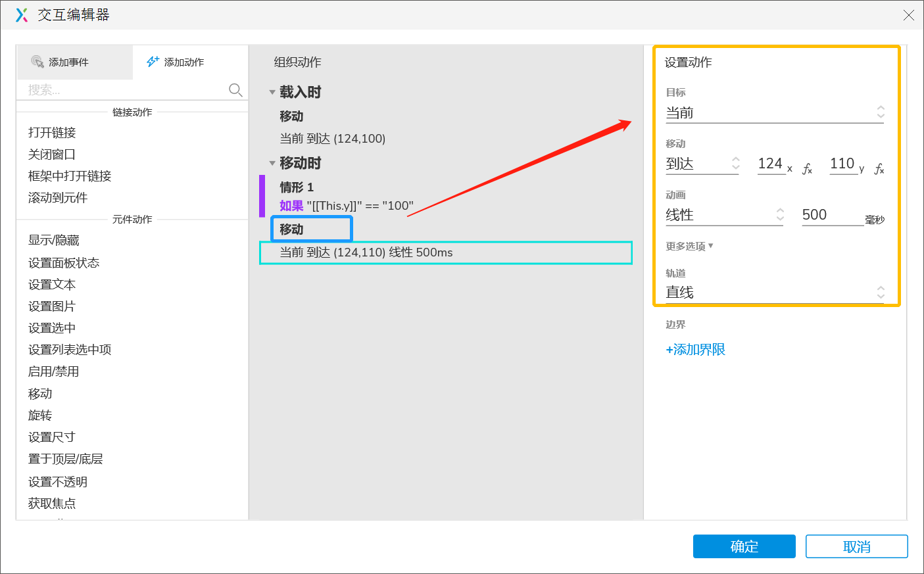Click the fx icon next to x value
The image size is (924, 574).
(x=807, y=169)
